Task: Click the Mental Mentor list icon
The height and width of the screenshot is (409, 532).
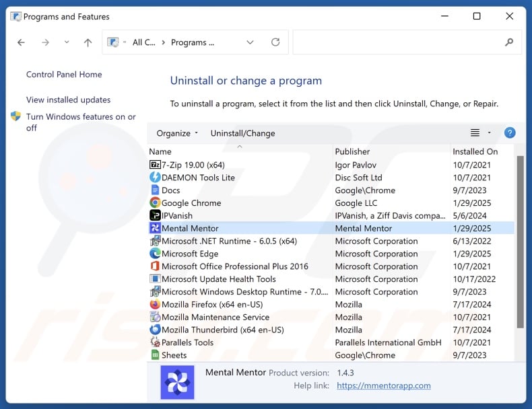Action: pos(155,228)
